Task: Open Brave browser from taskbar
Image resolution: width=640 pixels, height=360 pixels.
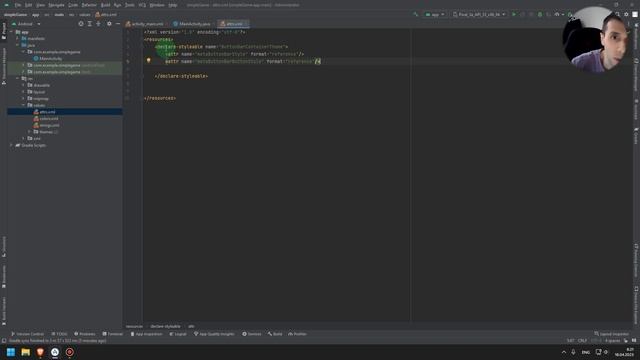Action: tap(40, 352)
